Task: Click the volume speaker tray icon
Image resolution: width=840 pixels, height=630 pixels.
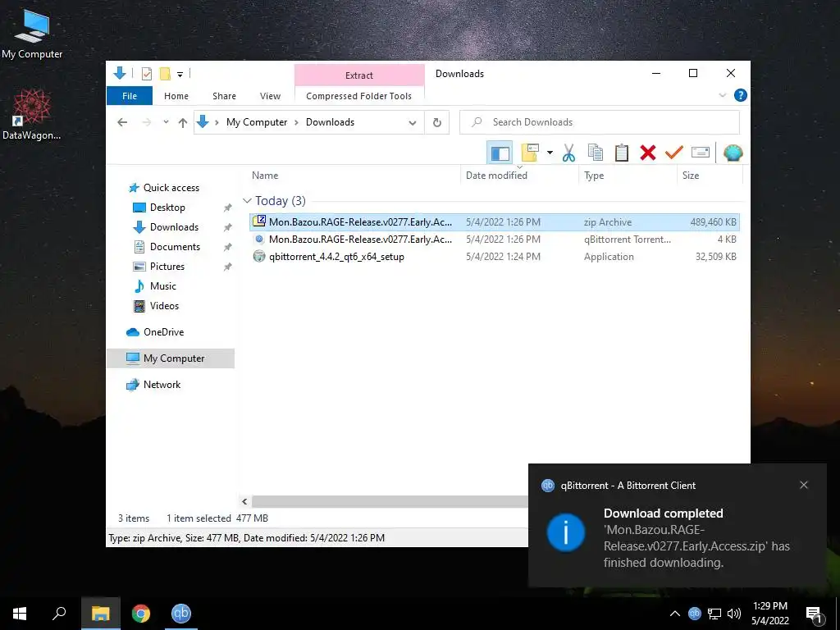Action: (x=734, y=614)
